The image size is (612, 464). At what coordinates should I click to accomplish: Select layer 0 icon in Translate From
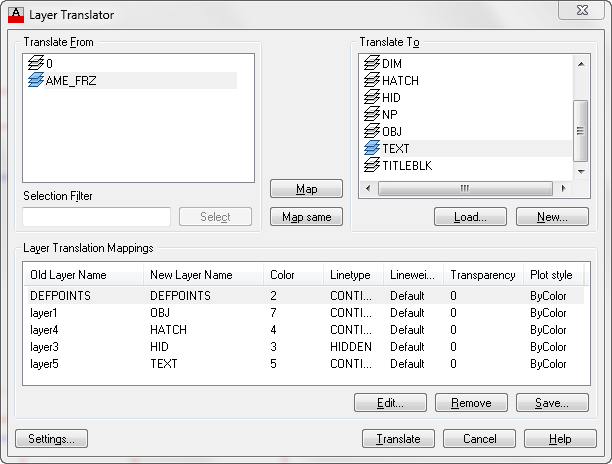pos(36,63)
